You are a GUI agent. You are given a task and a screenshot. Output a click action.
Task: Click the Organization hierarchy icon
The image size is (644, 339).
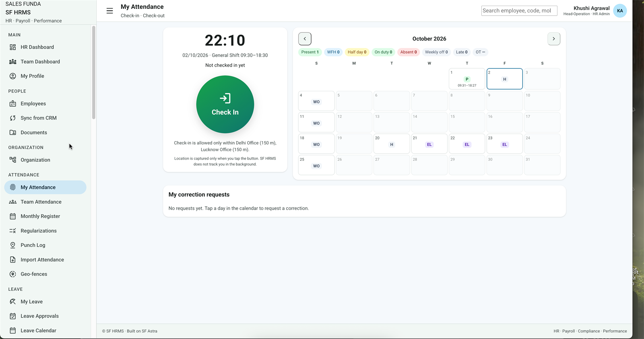coord(13,160)
